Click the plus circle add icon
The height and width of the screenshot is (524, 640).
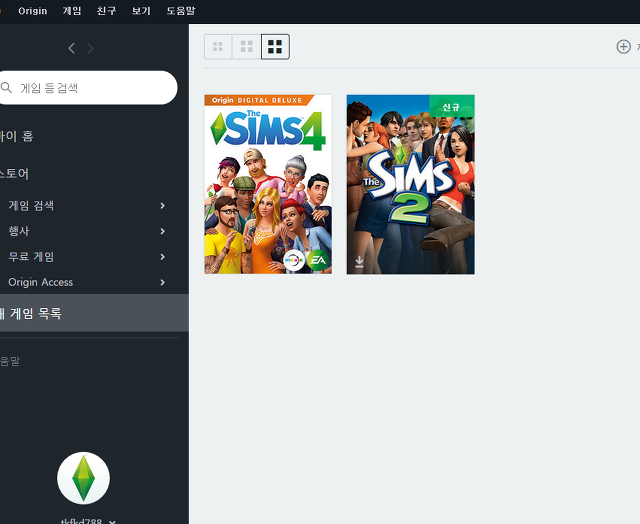(623, 47)
